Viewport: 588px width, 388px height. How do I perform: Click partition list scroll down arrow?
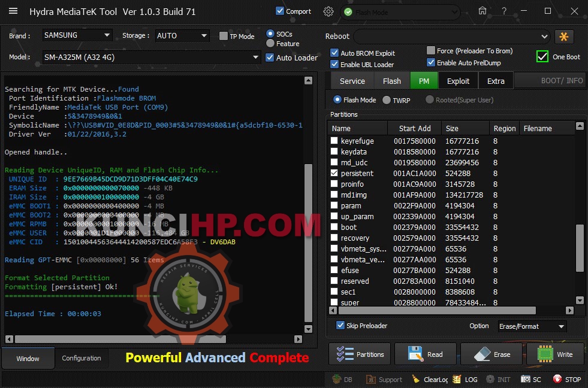(x=580, y=300)
